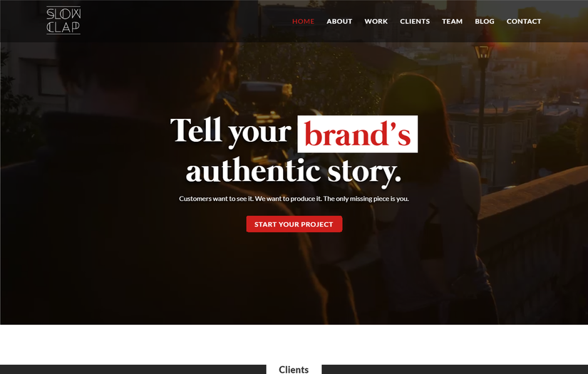Click the dark bar right of Clients
The width and height of the screenshot is (588, 374).
(455, 369)
